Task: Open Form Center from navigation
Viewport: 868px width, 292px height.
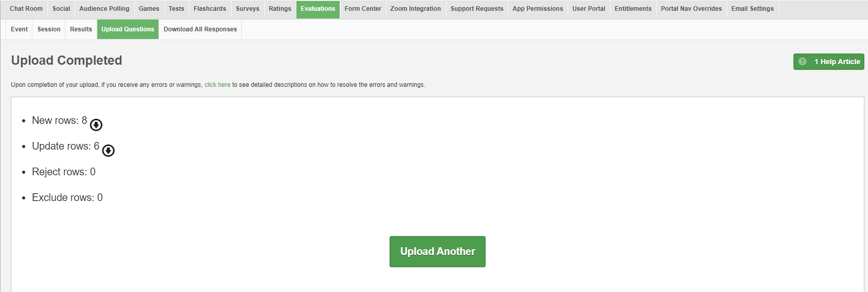Action: (x=363, y=9)
